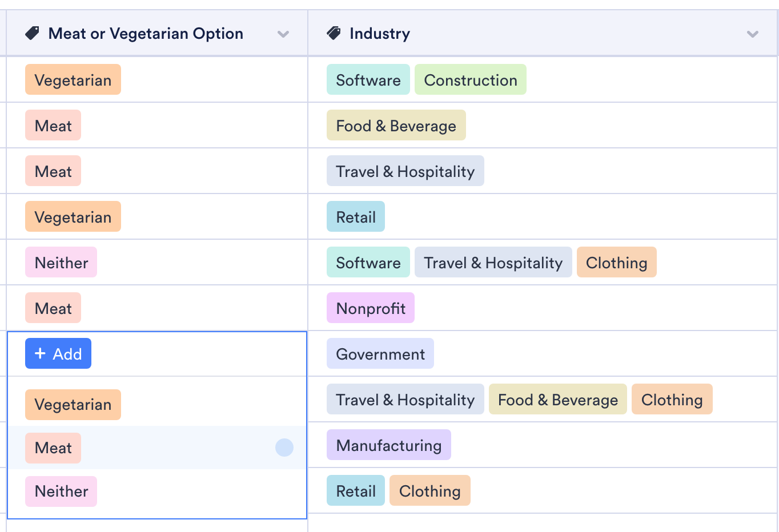This screenshot has width=779, height=532.
Task: Pick the Neither option in the dropdown list
Action: (x=61, y=491)
